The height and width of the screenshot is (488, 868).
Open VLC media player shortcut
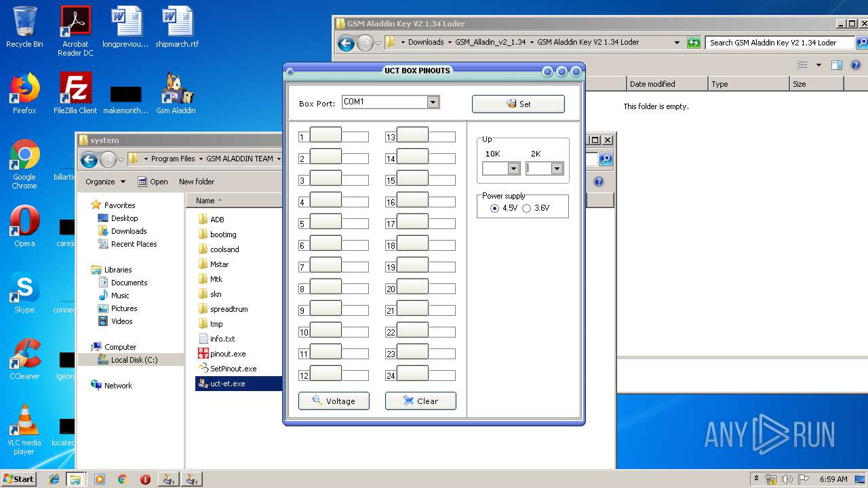click(24, 430)
